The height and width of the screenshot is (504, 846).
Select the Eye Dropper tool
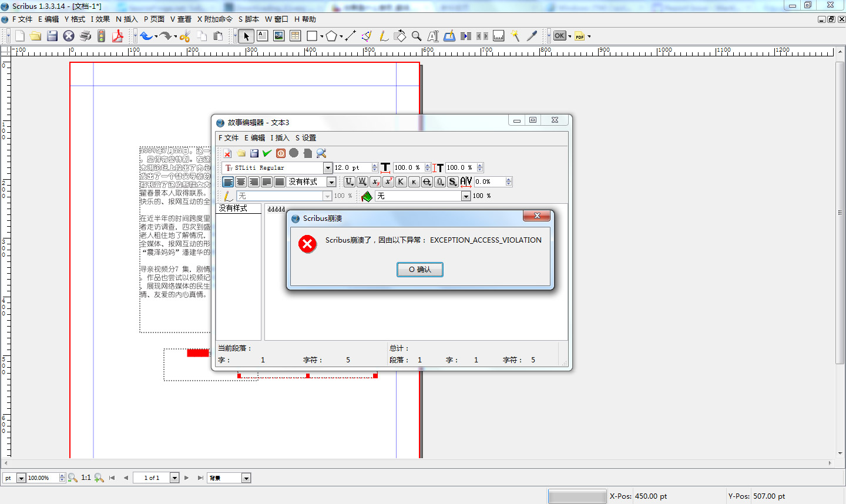pyautogui.click(x=532, y=36)
